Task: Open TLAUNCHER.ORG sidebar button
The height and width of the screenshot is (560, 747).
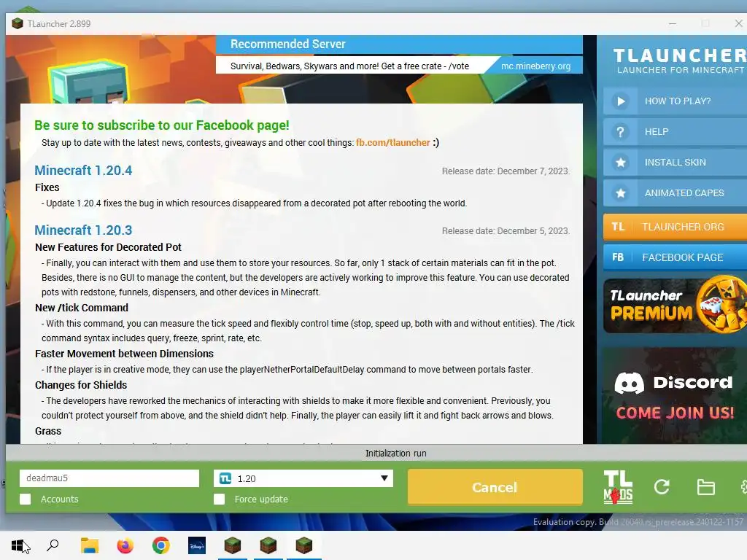Action: (x=675, y=227)
